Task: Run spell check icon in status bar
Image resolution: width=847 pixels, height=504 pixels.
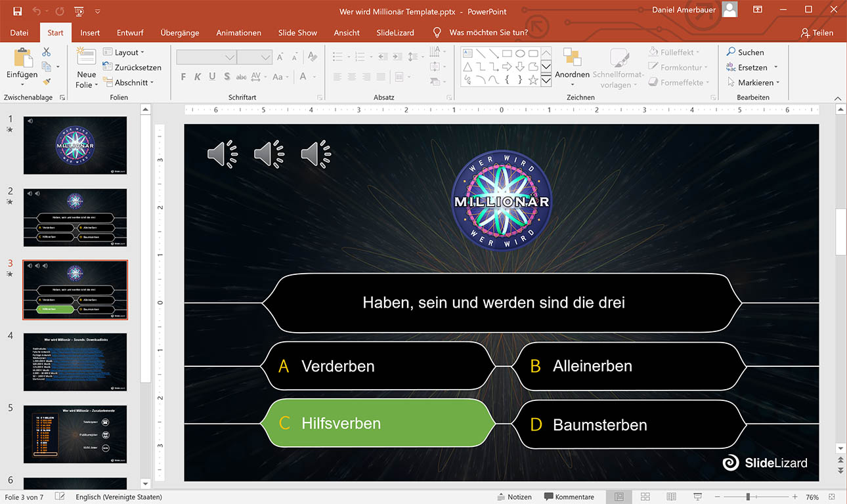Action: click(x=60, y=497)
